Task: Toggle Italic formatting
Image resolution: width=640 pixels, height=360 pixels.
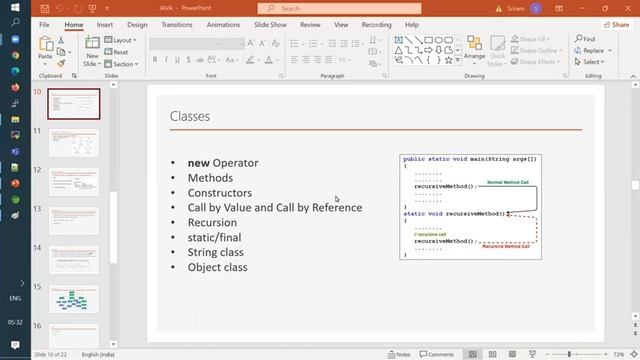Action: (166, 60)
